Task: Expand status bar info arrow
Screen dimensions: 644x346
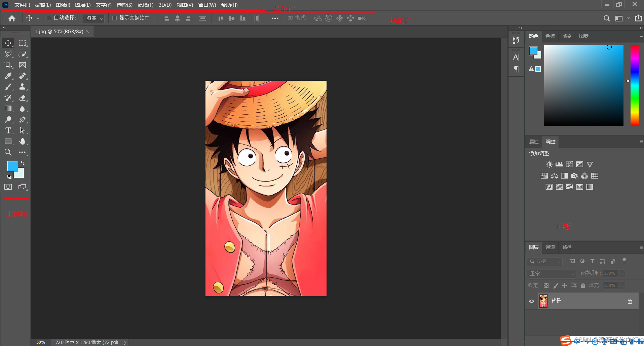Action: pyautogui.click(x=125, y=342)
